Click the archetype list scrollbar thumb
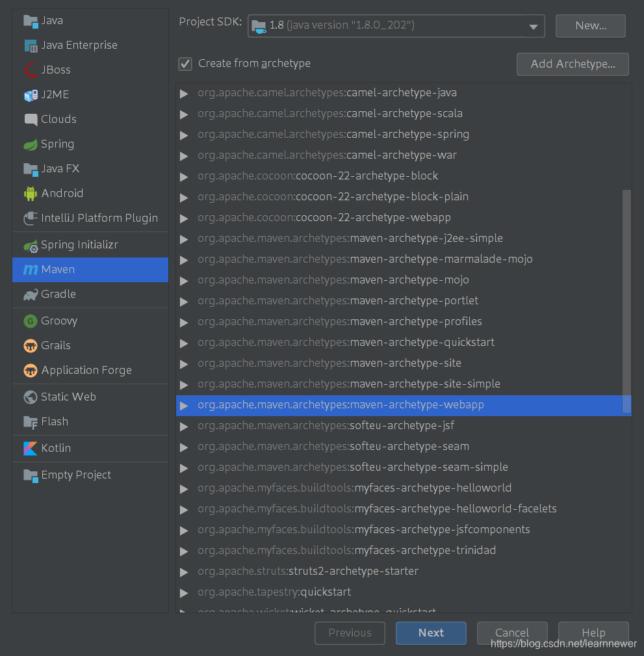 (x=626, y=301)
